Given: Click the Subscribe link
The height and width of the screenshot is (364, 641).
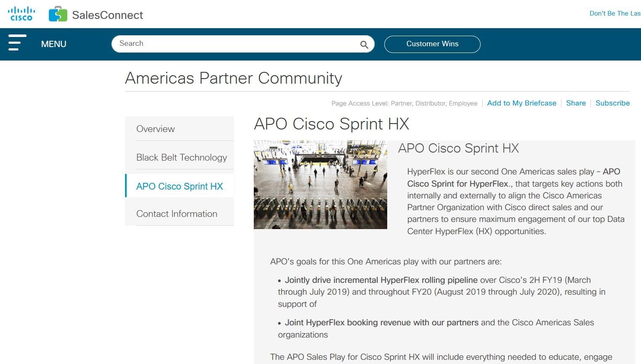Looking at the screenshot, I should point(612,103).
